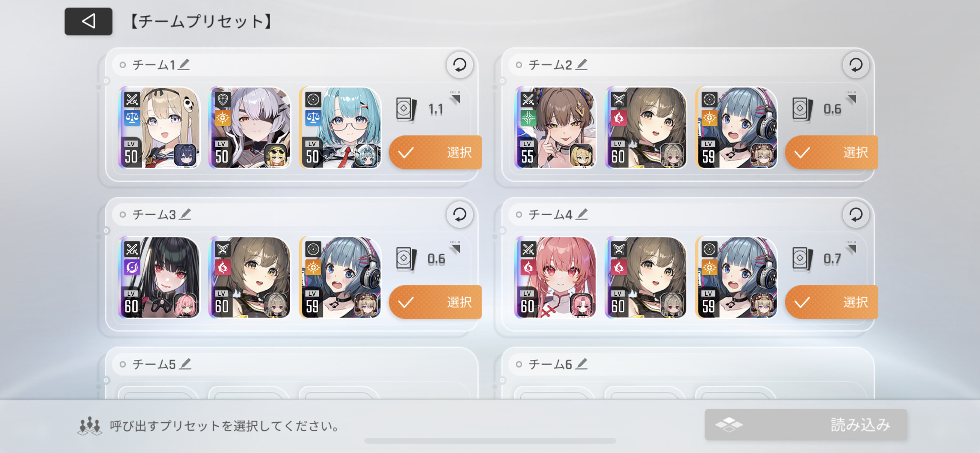
Task: Rename Team 4 using pencil icon
Action: [x=582, y=214]
